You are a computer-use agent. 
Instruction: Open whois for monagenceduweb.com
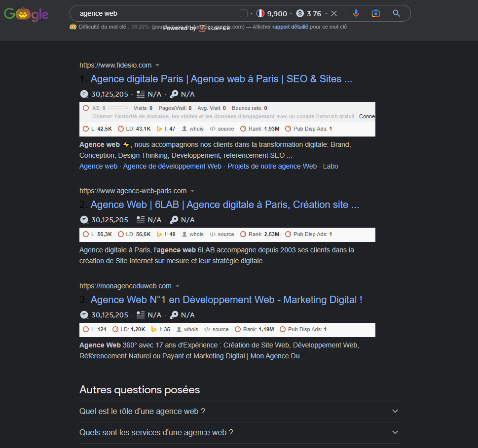tap(187, 329)
